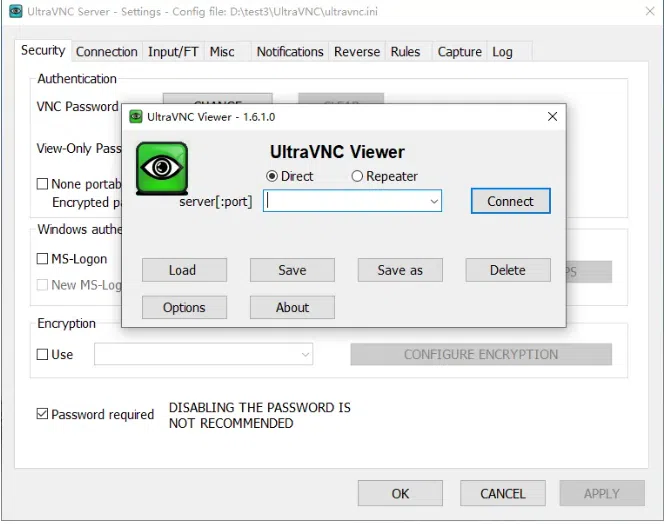Open the Input/FT tab
This screenshot has width=666, height=524.
click(173, 52)
